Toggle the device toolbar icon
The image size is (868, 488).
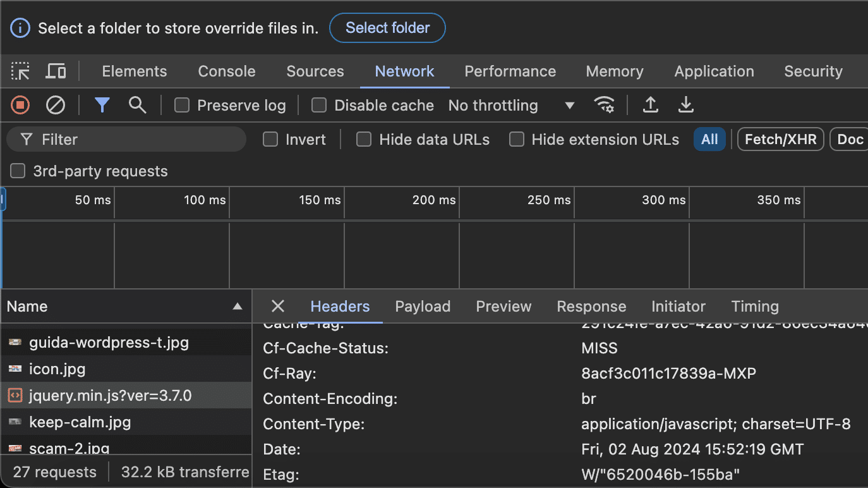(56, 71)
